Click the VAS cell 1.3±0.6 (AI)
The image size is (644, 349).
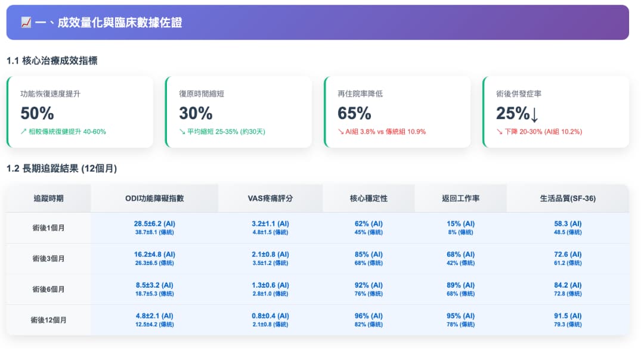point(270,285)
